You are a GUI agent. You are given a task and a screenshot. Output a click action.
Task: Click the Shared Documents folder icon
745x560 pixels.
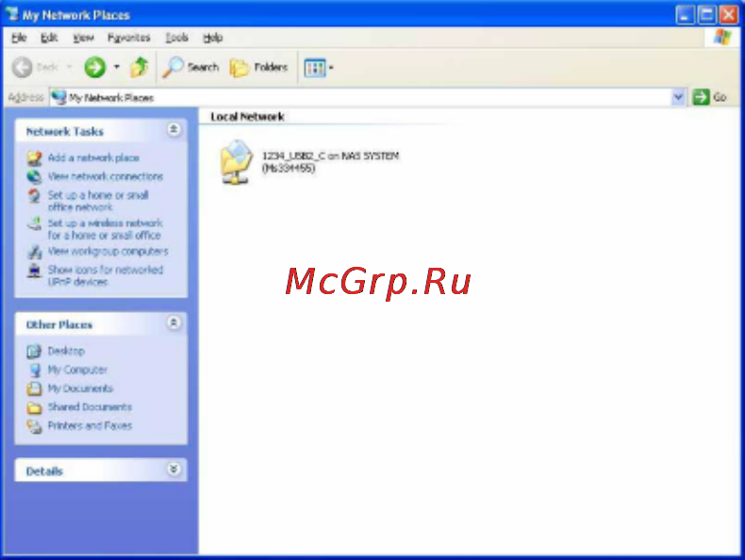click(x=34, y=407)
